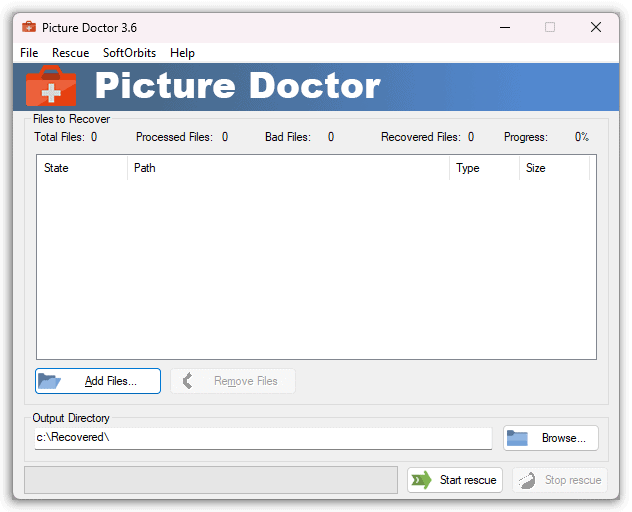Click the Recovered Files: label

[x=421, y=137]
